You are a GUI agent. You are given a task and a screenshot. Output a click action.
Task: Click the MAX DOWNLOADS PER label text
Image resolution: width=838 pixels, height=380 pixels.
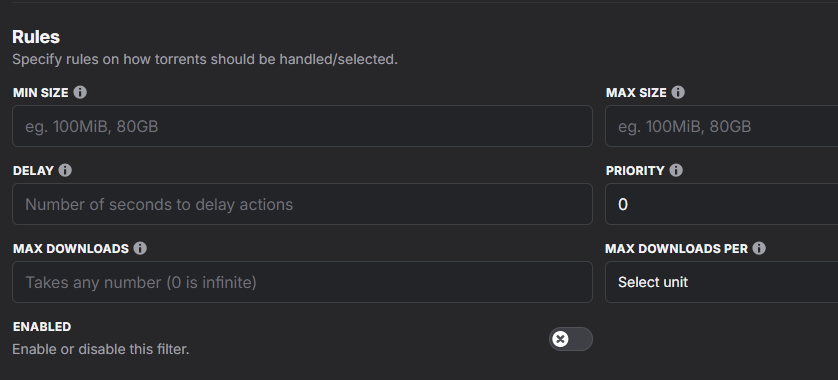click(x=676, y=249)
